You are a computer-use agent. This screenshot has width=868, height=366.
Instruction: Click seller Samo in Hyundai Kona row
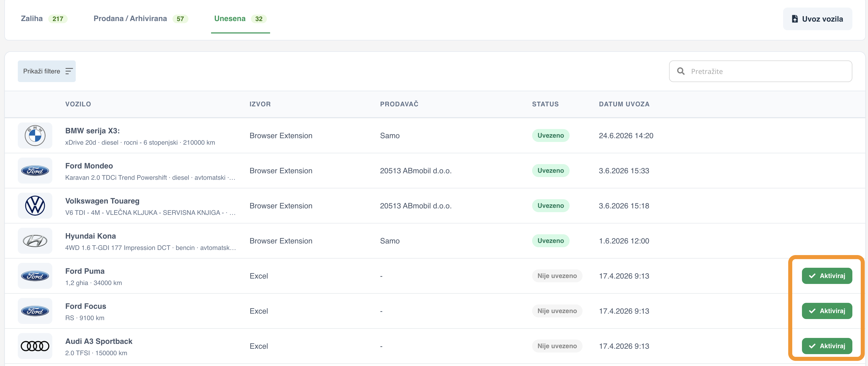[x=390, y=241]
